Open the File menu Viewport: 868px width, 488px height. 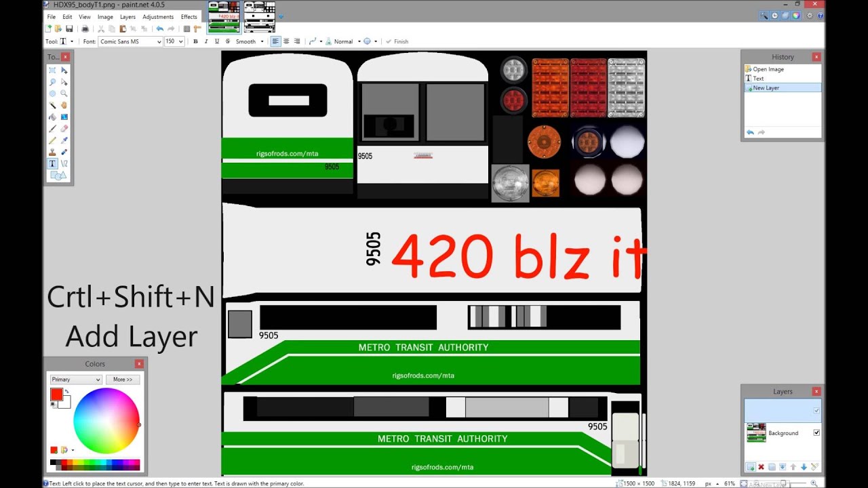click(x=52, y=16)
